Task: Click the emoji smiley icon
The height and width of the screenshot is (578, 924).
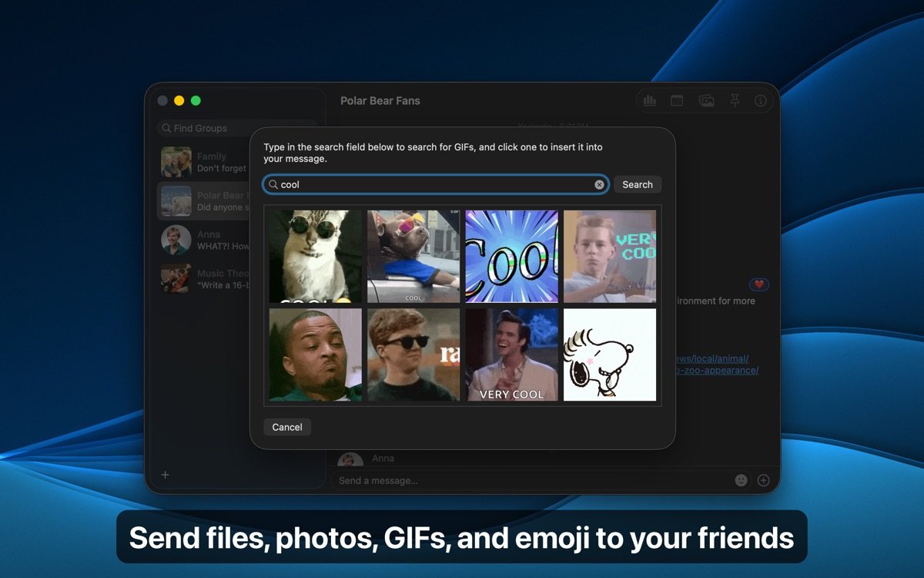Action: [x=741, y=480]
